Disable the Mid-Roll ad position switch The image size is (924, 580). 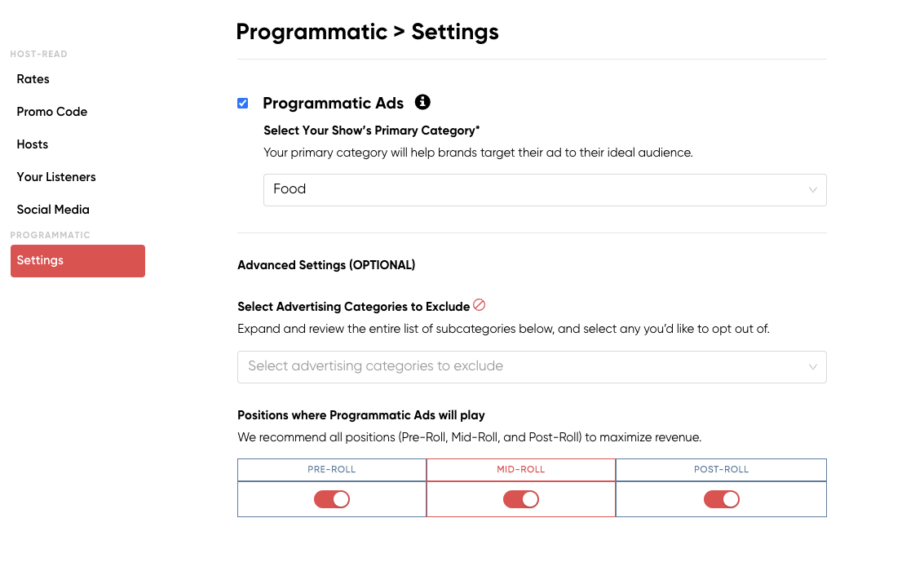pyautogui.click(x=521, y=499)
